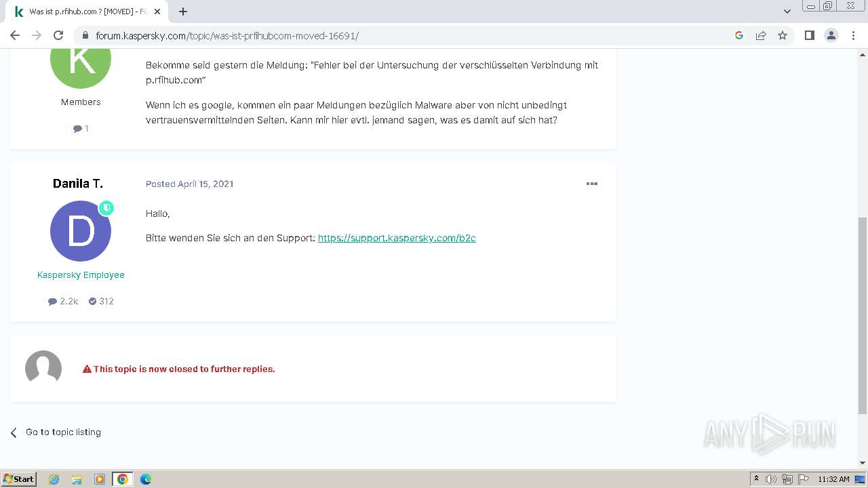The width and height of the screenshot is (868, 488).
Task: Open the Windows Start button
Action: click(x=19, y=479)
